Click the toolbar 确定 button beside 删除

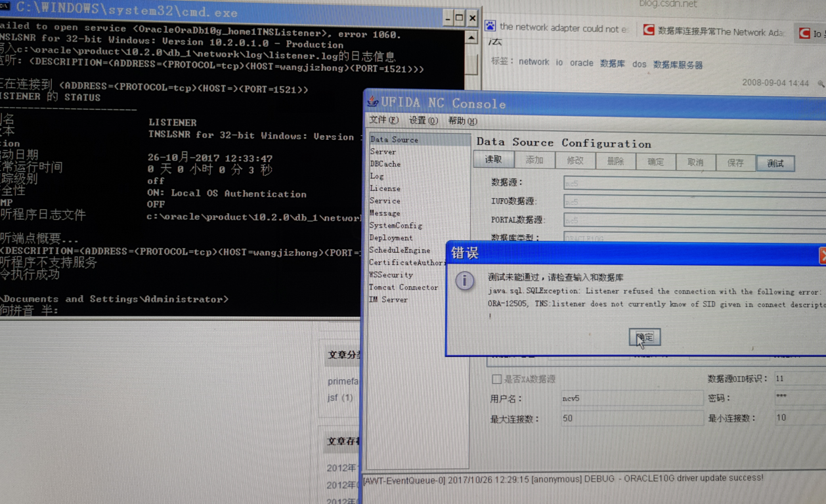tap(655, 161)
